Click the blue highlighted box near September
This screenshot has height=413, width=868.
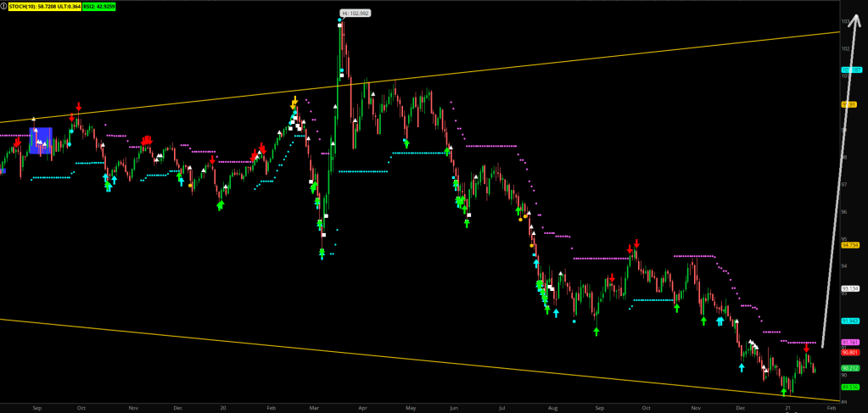coord(41,141)
